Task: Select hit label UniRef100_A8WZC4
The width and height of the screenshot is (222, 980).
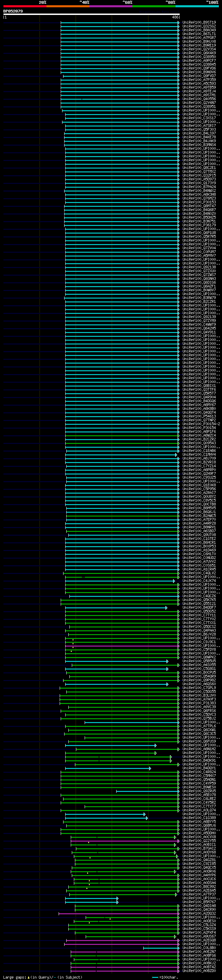Action: click(199, 435)
